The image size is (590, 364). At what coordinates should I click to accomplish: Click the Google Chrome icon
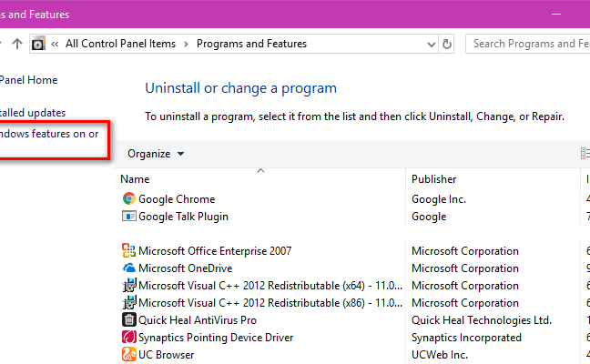pos(129,198)
